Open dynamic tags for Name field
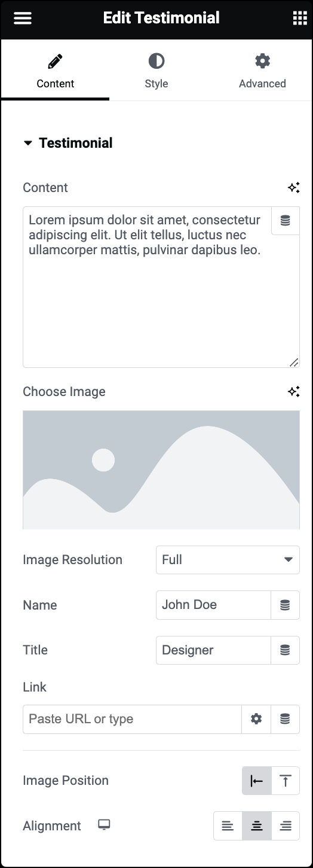 coord(286,605)
